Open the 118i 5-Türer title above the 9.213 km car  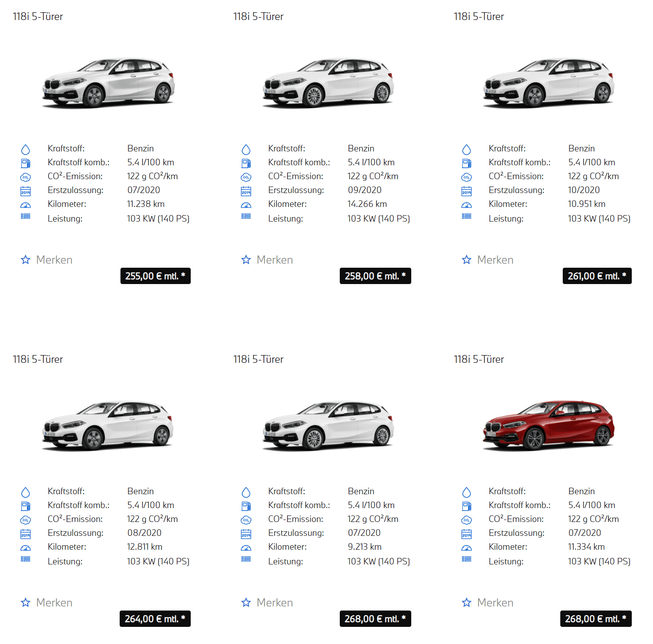tap(259, 359)
